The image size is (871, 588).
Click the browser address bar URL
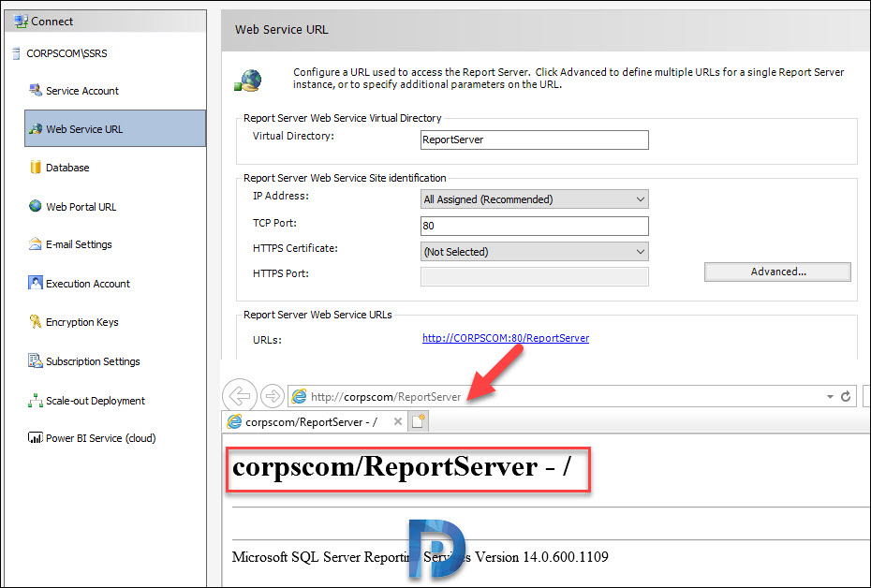point(386,396)
